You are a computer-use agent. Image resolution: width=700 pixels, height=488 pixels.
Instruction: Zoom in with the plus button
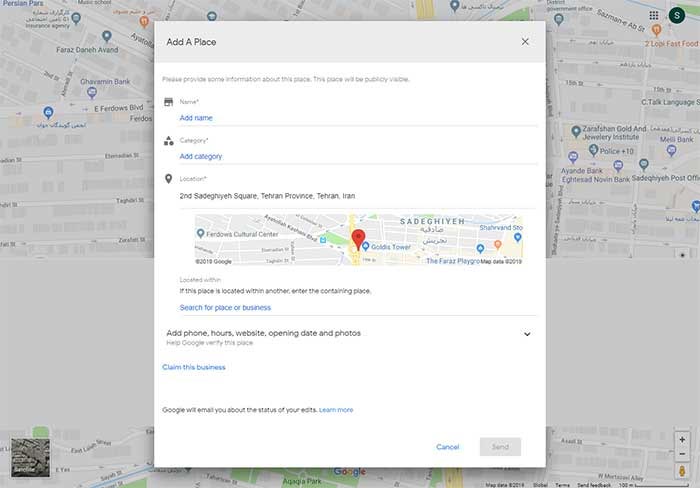(682, 440)
